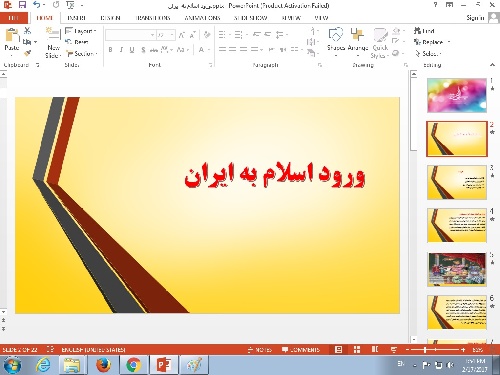
Task: Switch to Normal view in status bar
Action: 338,349
